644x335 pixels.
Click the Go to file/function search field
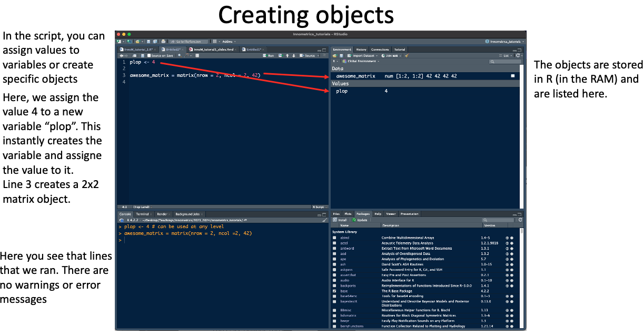click(189, 41)
